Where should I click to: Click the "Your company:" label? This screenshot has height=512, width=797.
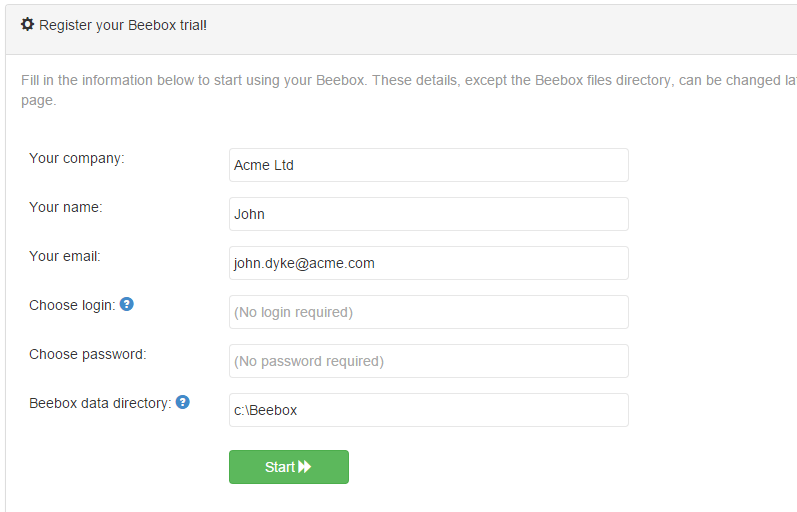[x=77, y=158]
